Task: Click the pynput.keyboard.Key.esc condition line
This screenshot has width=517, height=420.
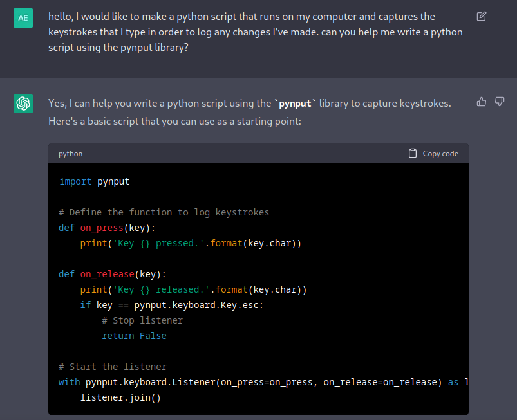Action: (x=172, y=305)
